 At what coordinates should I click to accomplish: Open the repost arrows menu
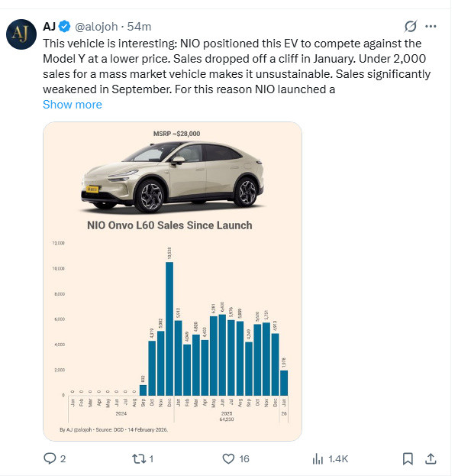tap(138, 458)
